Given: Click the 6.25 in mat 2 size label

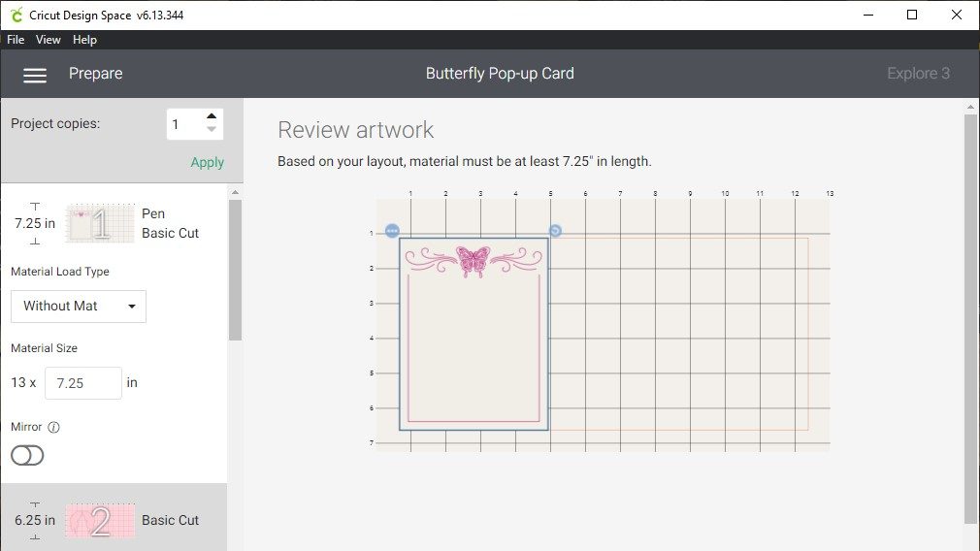Looking at the screenshot, I should click(x=35, y=520).
